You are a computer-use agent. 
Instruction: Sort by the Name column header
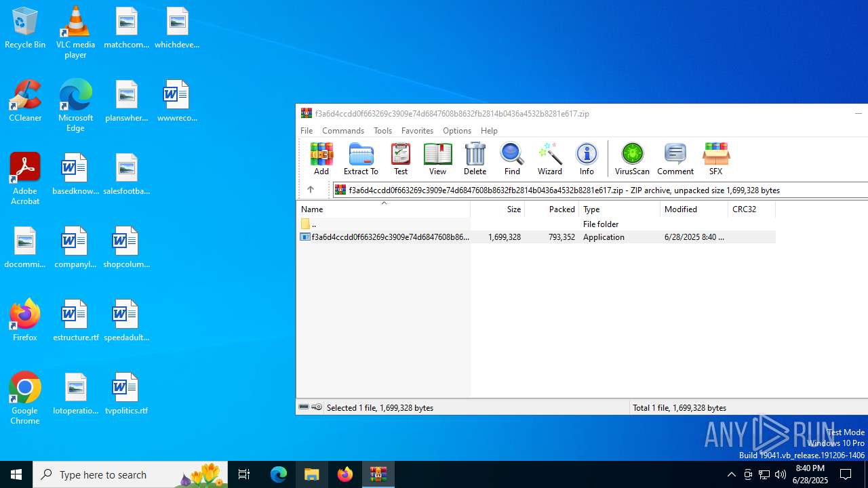coord(383,209)
